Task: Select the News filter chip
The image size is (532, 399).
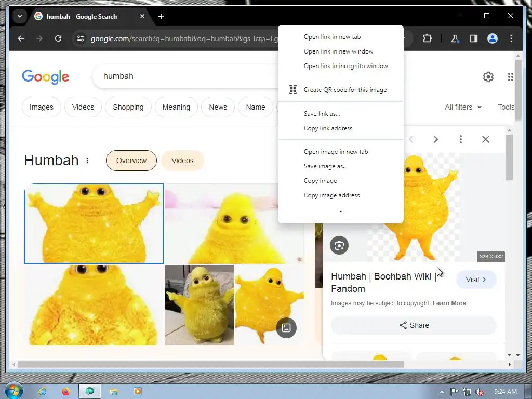Action: [218, 107]
